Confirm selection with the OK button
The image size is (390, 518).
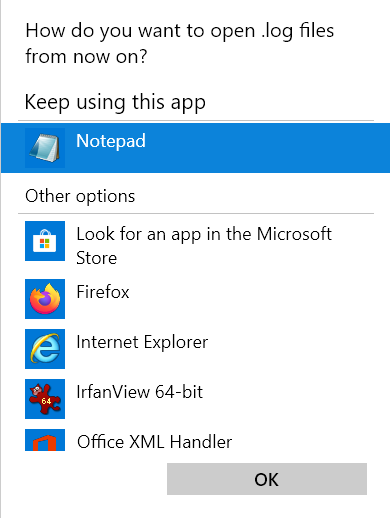coord(267,479)
